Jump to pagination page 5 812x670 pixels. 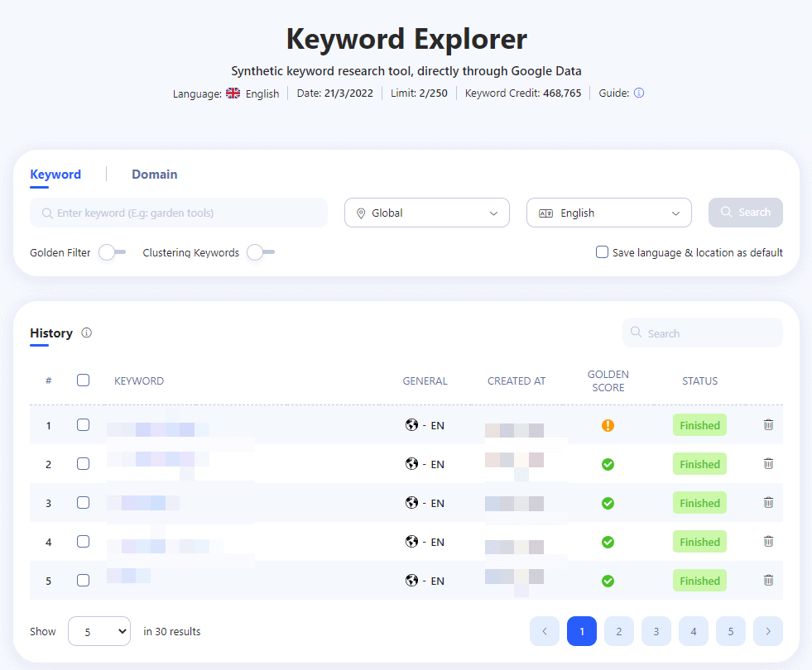pos(731,631)
